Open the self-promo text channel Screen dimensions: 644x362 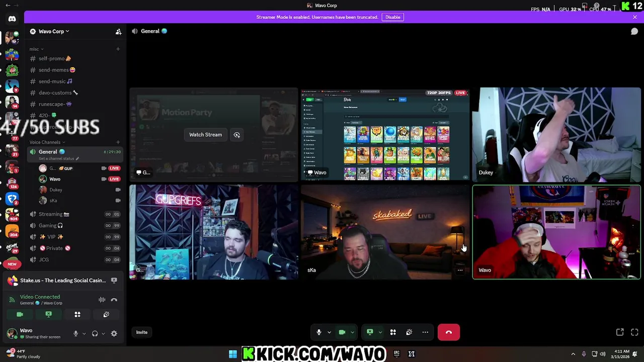pos(74,58)
